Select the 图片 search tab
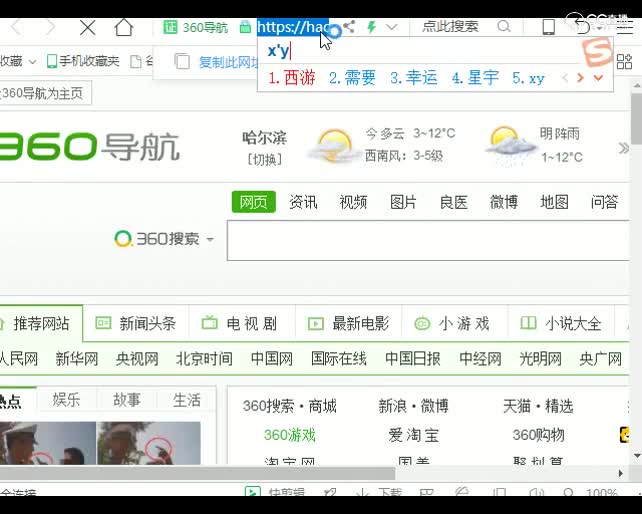642x514 pixels. (x=403, y=202)
